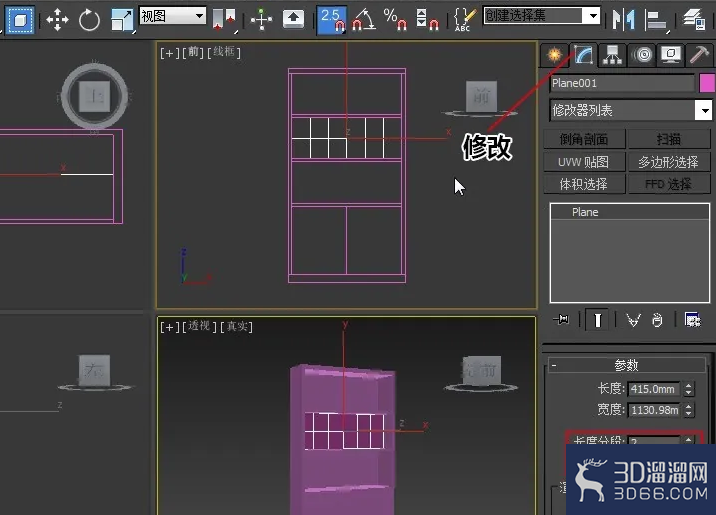This screenshot has width=716, height=515.
Task: Click the 长度 spinner arrows
Action: pos(689,389)
